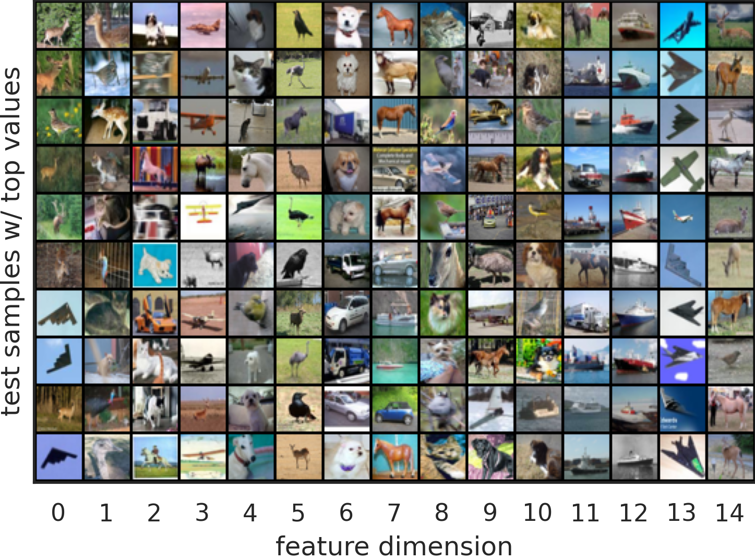755x560 pixels.
Task: Open the orange sports car with raised doors
Action: pos(155,313)
